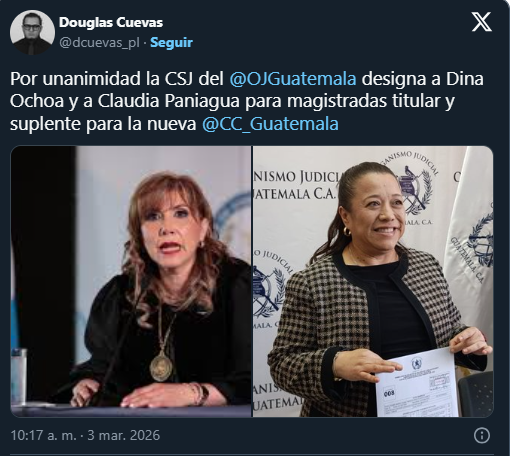This screenshot has height=456, width=510.
Task: Follow the account via Seguir
Action: 171,43
